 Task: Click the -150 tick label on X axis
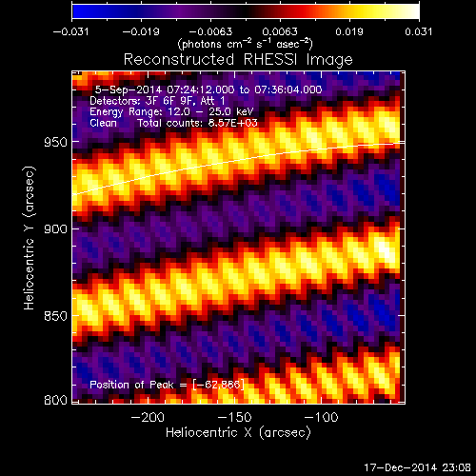(x=234, y=417)
